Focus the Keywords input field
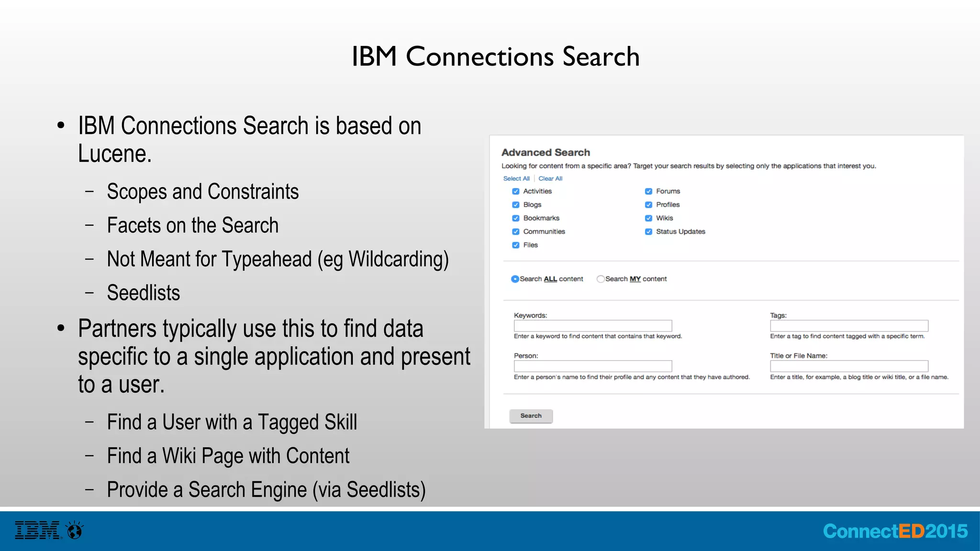The image size is (980, 551). click(593, 326)
